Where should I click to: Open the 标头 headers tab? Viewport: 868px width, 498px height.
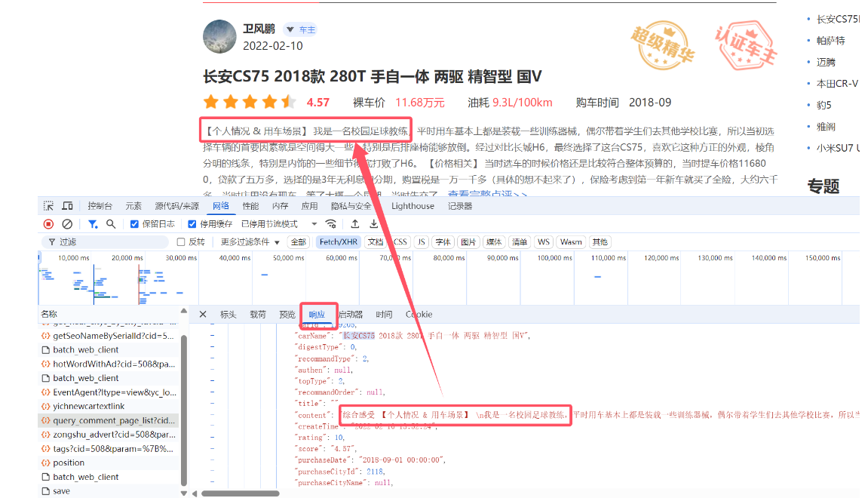[x=228, y=314]
